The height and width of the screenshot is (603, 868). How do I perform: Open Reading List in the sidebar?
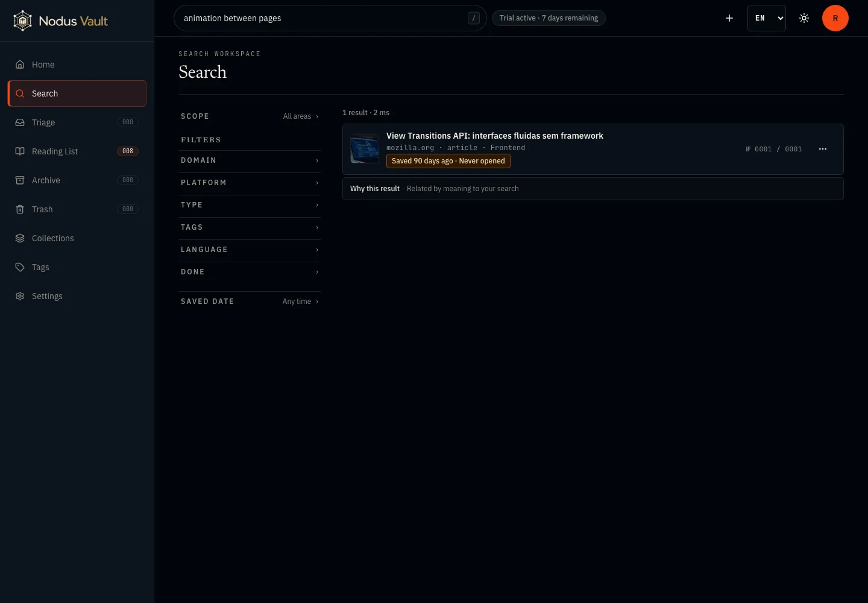pos(77,151)
